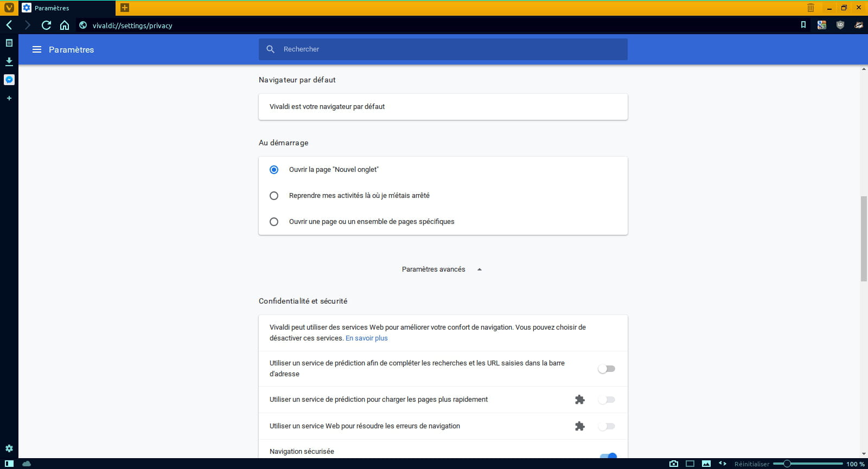868x469 pixels.
Task: Toggle tab tiling in the status bar
Action: 690,464
